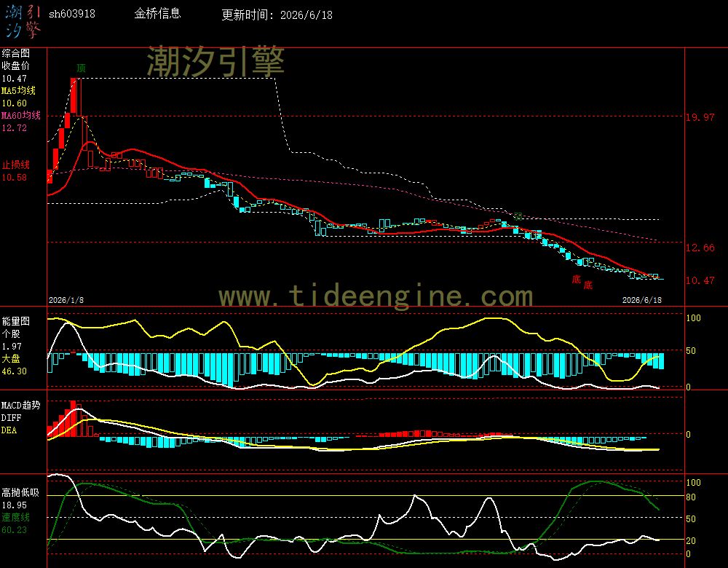This screenshot has width=728, height=568.
Task: Select the closing price value 10.47 on the left
Action: pyautogui.click(x=15, y=79)
